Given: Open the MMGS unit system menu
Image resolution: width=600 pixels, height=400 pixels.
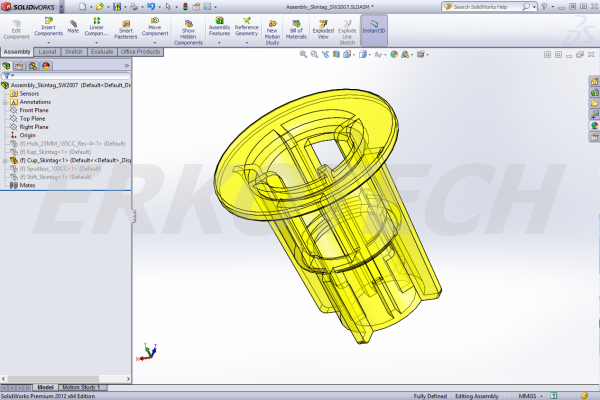Looking at the screenshot, I should [526, 395].
